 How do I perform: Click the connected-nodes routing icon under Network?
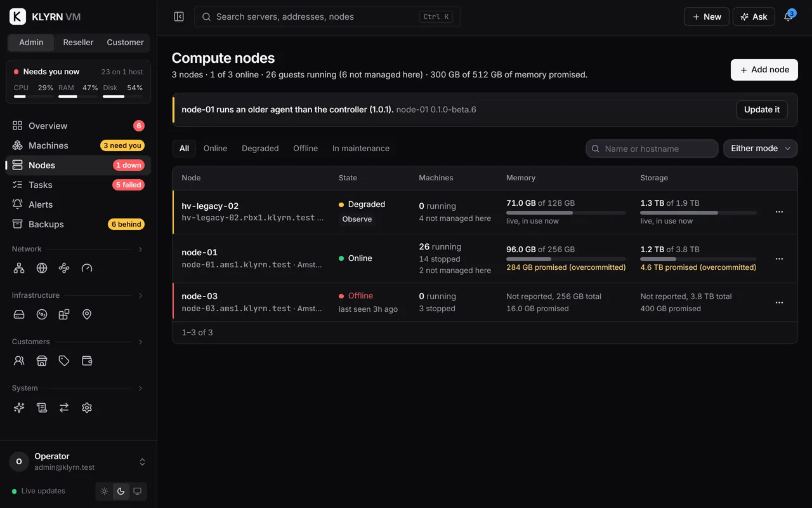(x=64, y=268)
